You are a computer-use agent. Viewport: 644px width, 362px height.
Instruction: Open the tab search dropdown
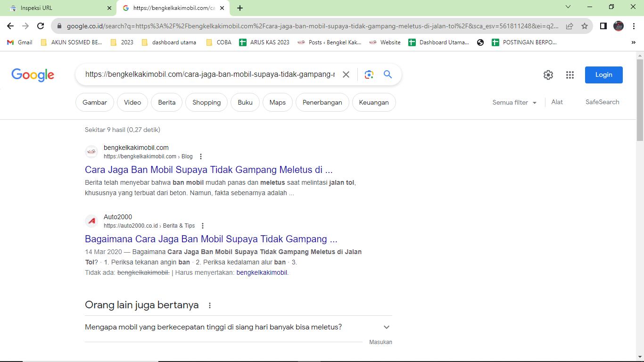pos(568,7)
